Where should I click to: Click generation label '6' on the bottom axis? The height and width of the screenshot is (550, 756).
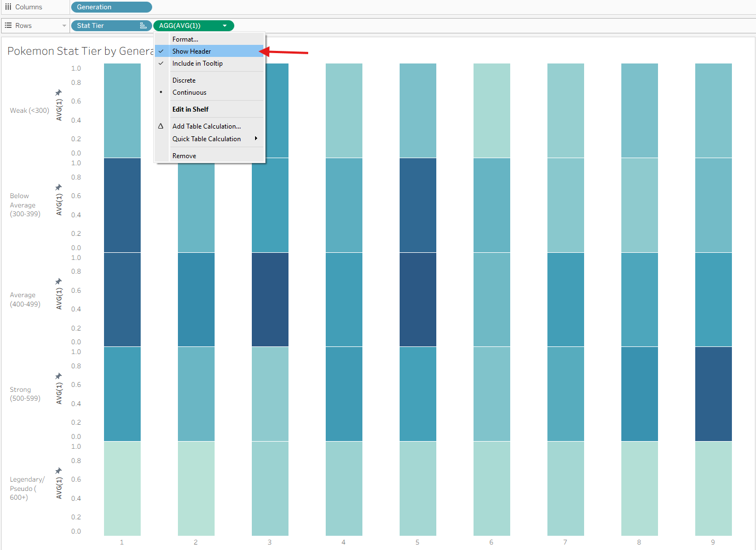492,542
